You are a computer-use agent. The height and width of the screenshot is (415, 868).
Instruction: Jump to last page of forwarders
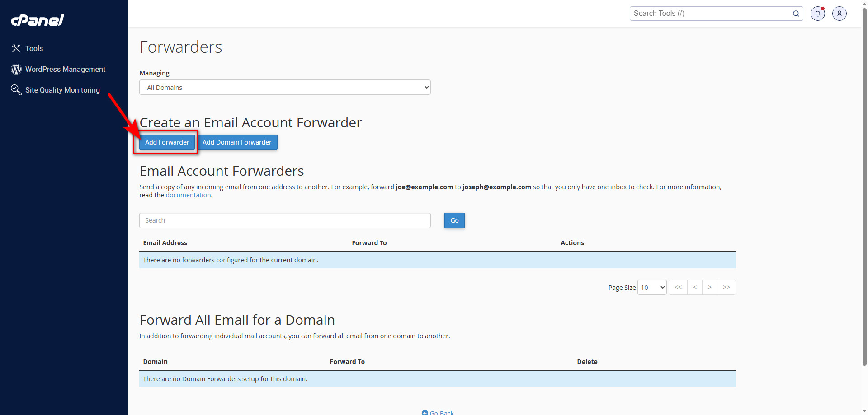726,287
